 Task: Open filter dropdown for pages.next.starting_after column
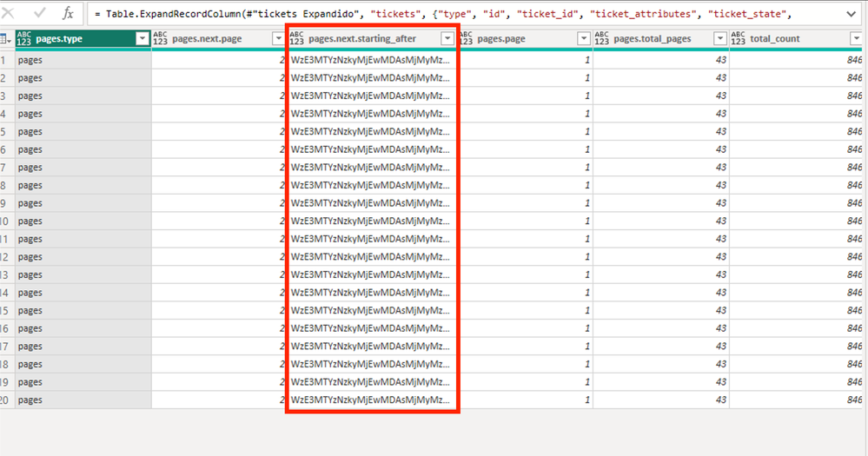click(x=447, y=39)
